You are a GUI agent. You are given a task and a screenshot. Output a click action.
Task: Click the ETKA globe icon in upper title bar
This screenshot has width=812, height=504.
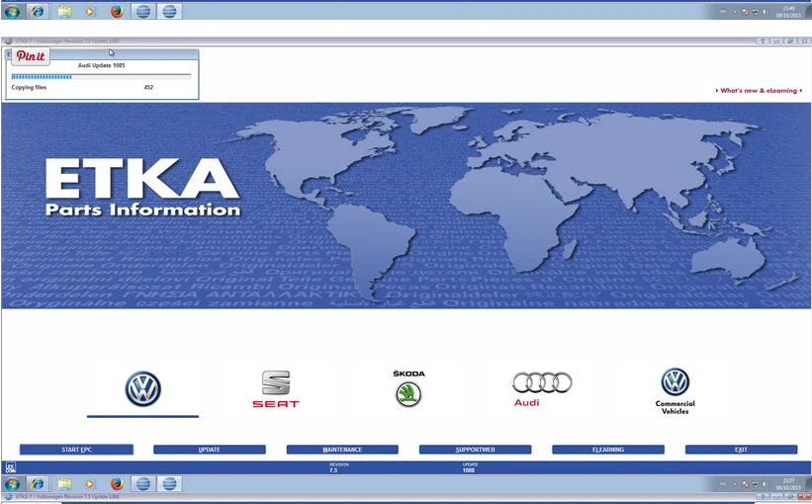coord(8,41)
